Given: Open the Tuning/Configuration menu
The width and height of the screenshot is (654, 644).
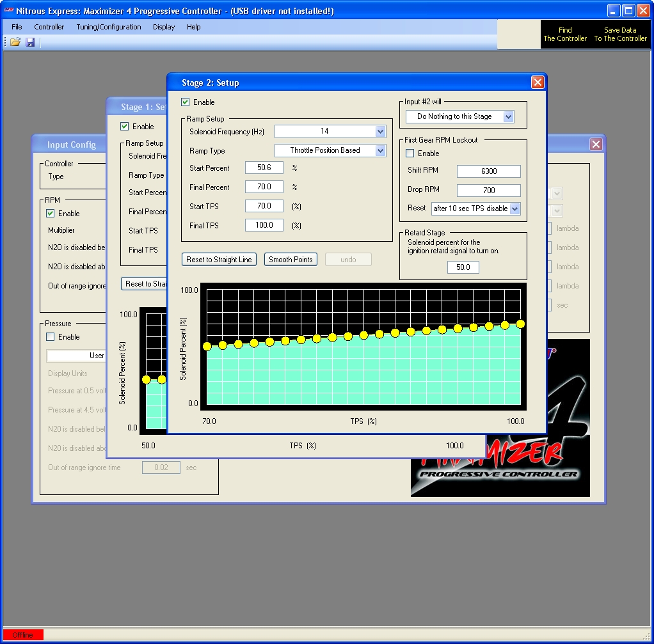Looking at the screenshot, I should pos(108,27).
